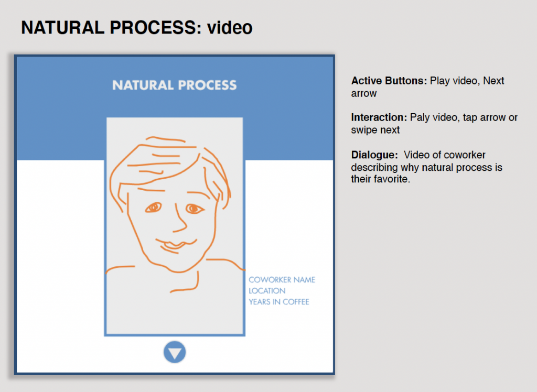Select the 'Dialogue:' bold label

click(x=375, y=155)
